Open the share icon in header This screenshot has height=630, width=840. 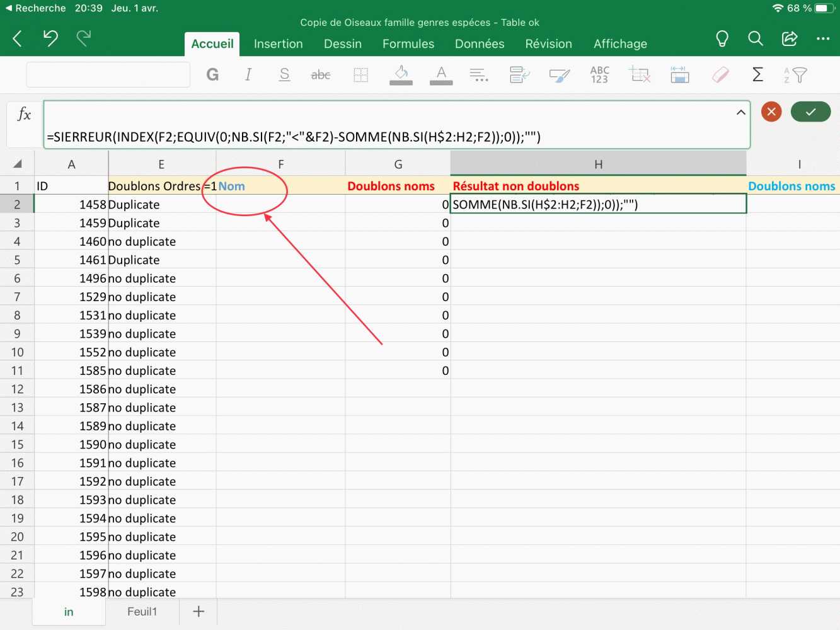click(x=790, y=38)
